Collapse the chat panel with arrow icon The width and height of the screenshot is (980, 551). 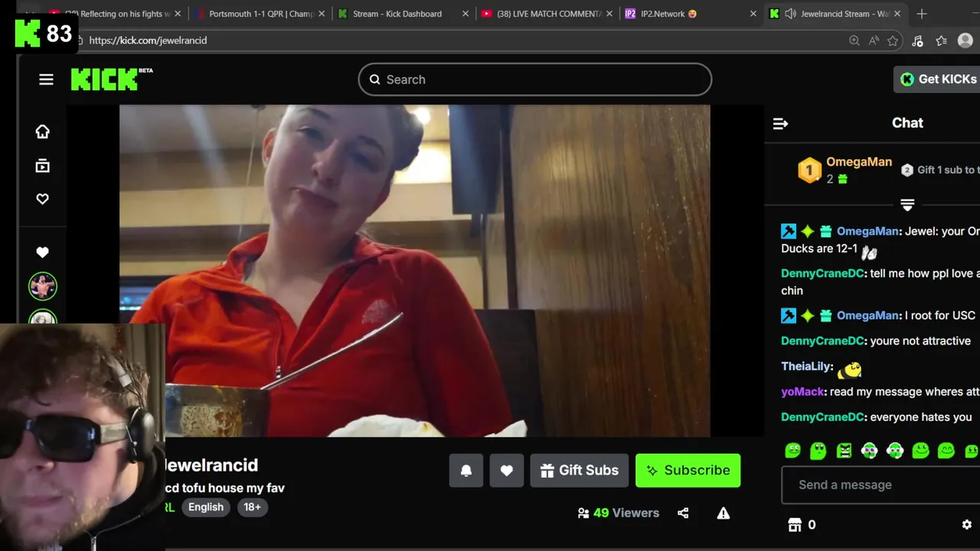pos(780,123)
